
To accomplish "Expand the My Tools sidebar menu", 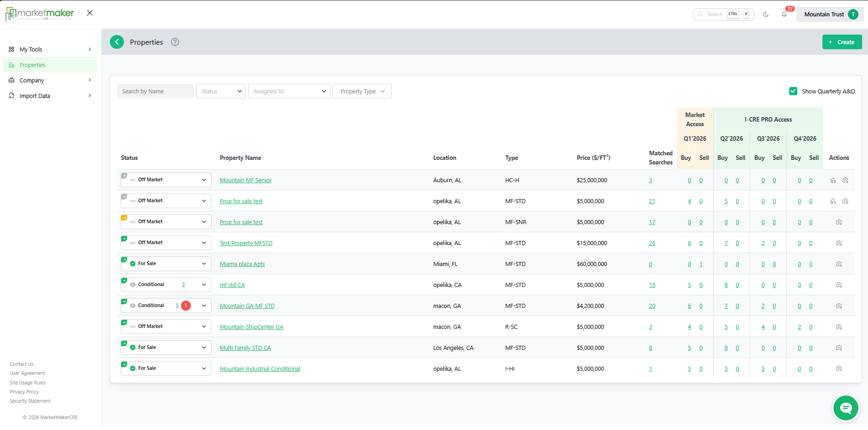I will point(50,49).
